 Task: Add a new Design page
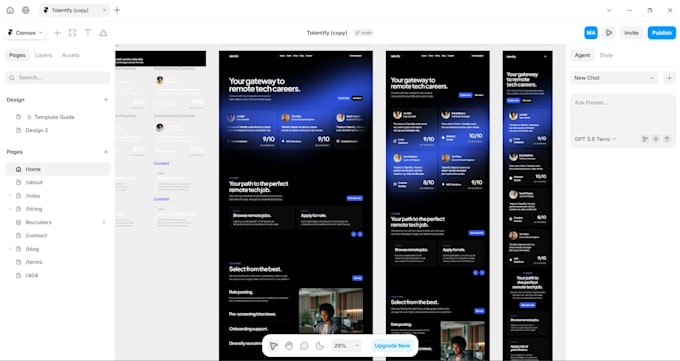pyautogui.click(x=106, y=100)
